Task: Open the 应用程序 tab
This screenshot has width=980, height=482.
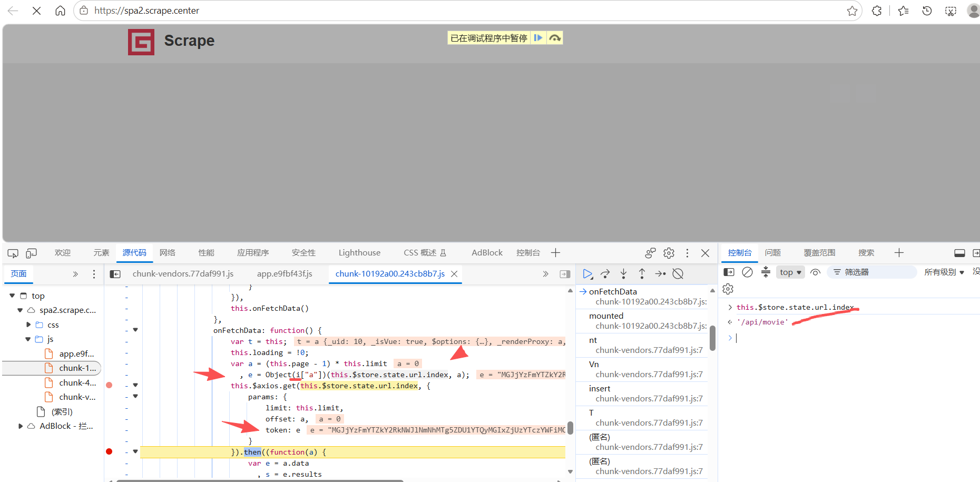Action: 253,253
